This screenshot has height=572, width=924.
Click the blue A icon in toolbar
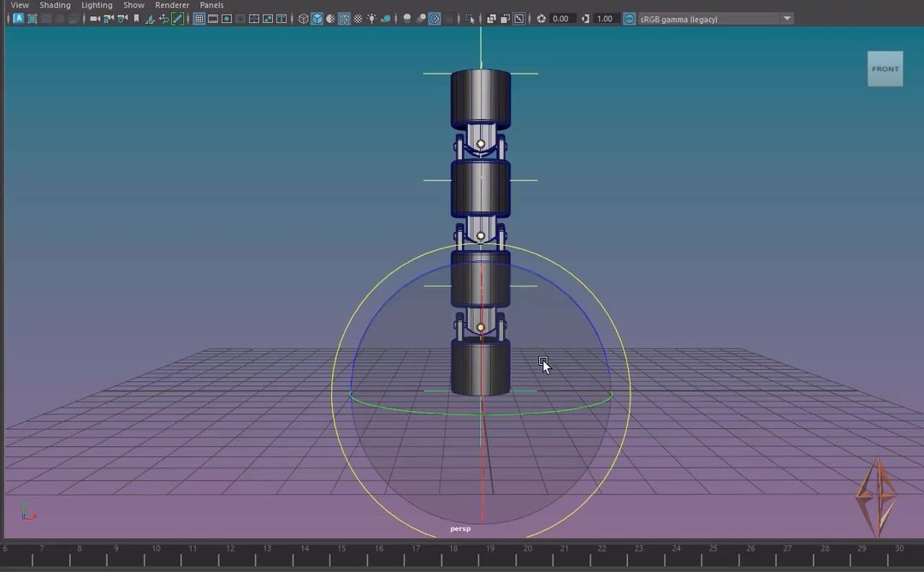(18, 18)
